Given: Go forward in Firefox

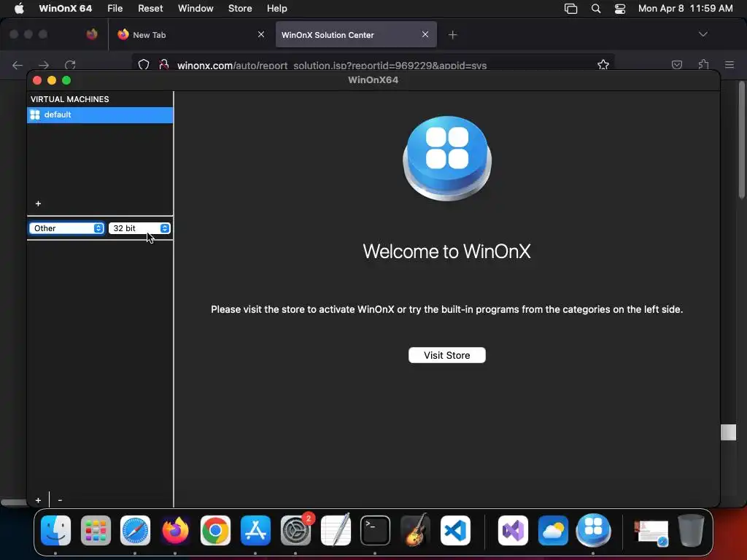Looking at the screenshot, I should 44,65.
